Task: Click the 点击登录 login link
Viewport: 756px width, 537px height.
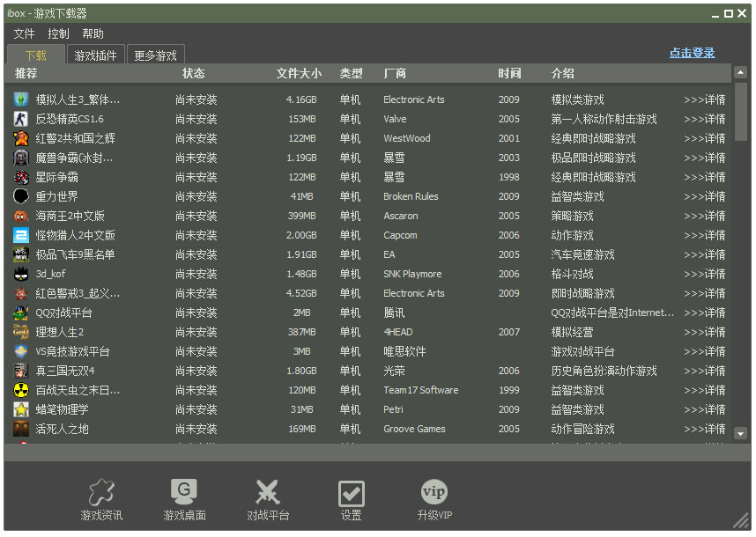Action: [692, 53]
